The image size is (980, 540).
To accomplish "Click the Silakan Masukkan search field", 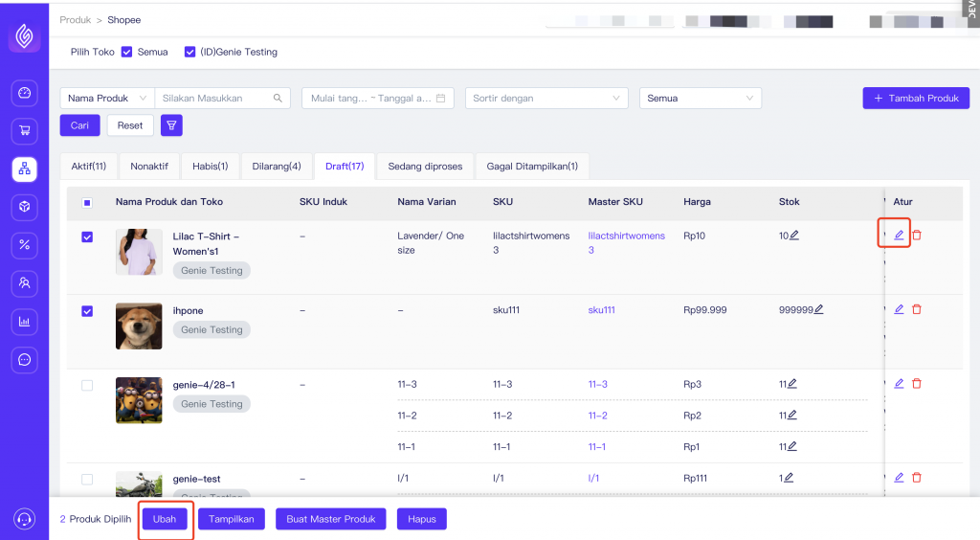I will click(x=215, y=98).
